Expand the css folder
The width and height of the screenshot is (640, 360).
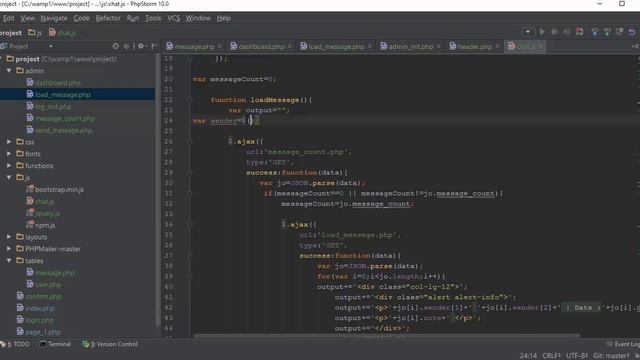(9, 142)
